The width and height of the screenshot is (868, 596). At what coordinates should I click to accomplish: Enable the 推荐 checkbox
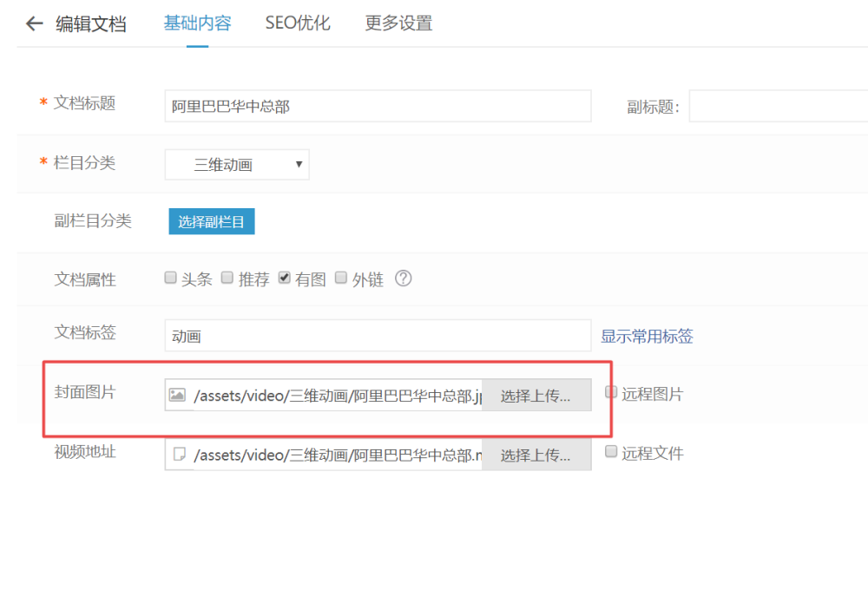pyautogui.click(x=227, y=278)
